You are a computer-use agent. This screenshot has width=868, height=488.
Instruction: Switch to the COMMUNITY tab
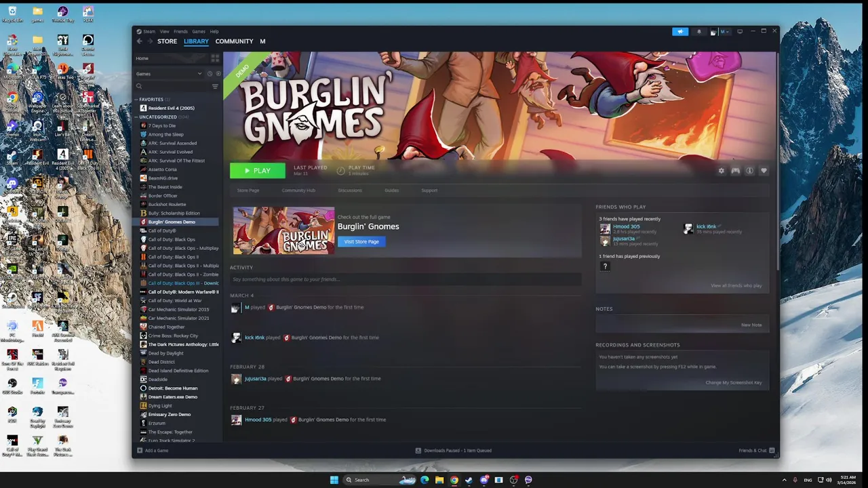point(234,41)
